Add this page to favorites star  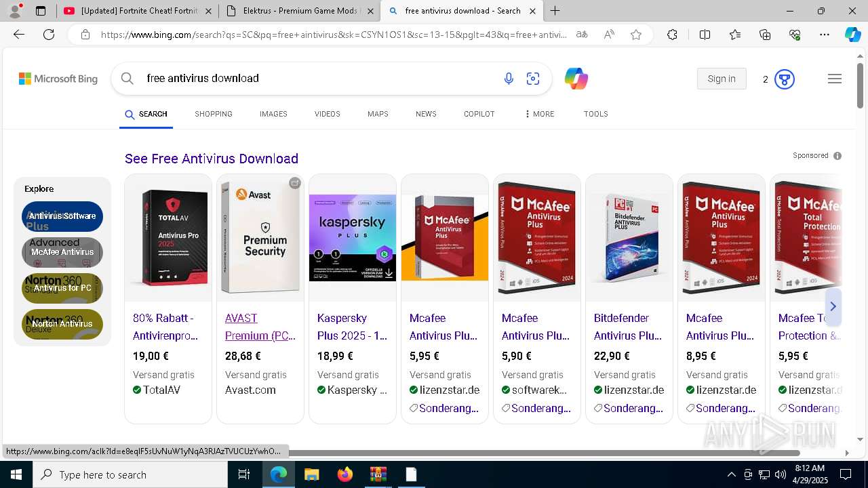click(x=636, y=35)
